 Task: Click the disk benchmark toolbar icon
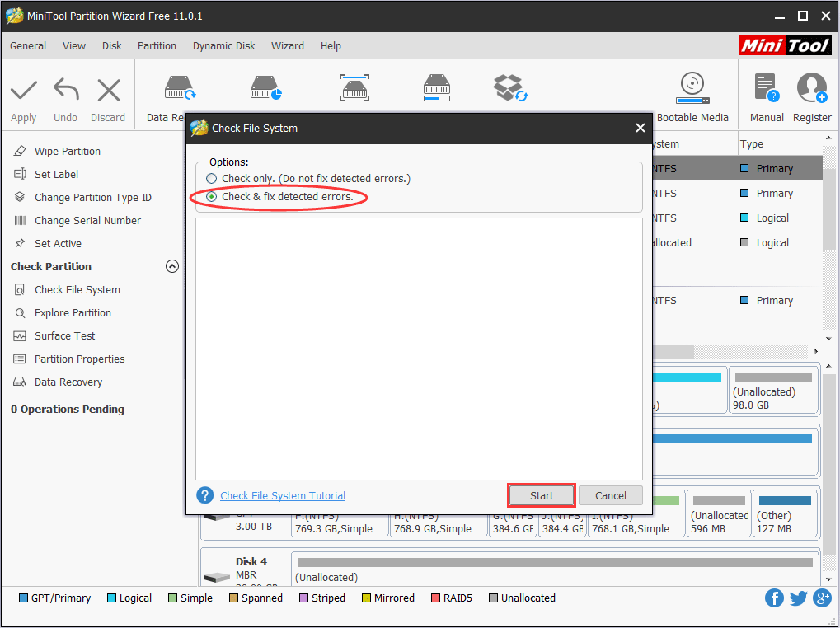(437, 88)
